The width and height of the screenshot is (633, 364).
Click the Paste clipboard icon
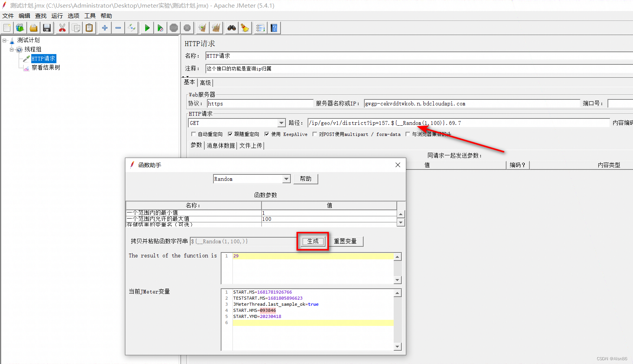89,28
